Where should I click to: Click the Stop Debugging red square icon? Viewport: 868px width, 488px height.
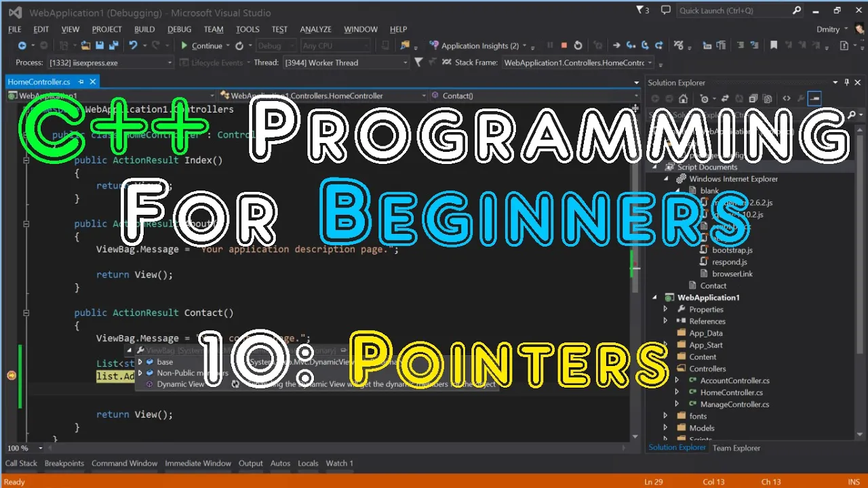coord(564,45)
